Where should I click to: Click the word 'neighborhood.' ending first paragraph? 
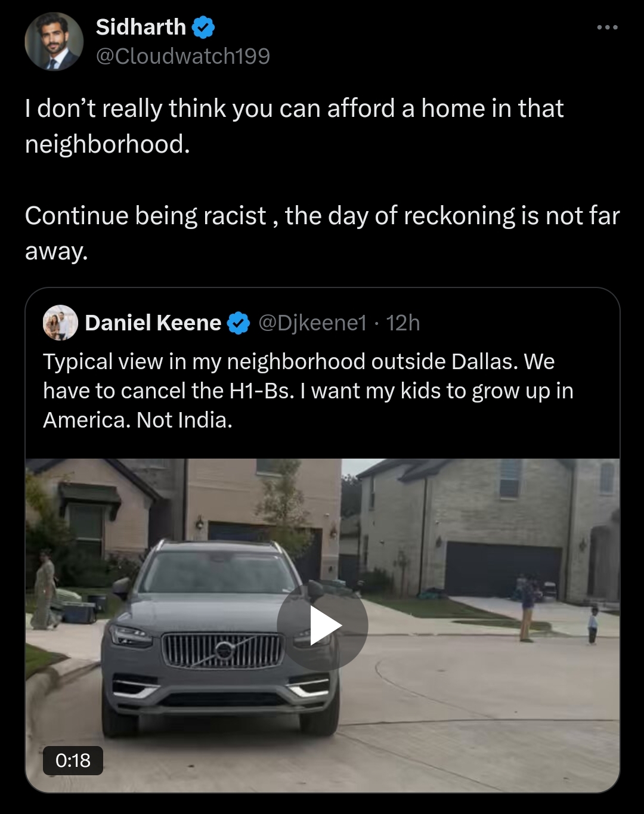coord(107,144)
